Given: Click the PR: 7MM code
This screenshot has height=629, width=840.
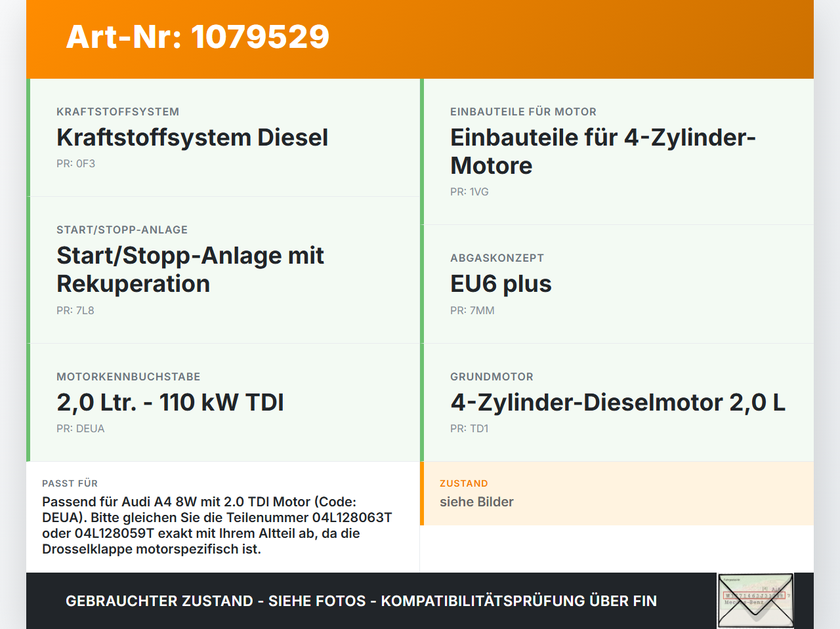Looking at the screenshot, I should [472, 311].
